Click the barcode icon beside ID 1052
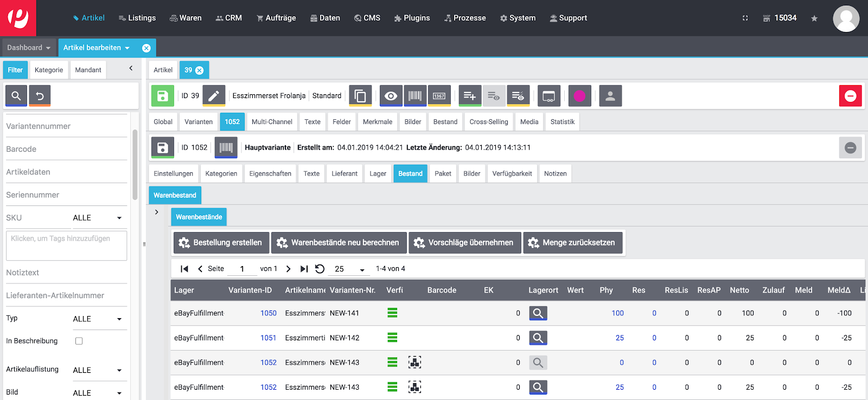This screenshot has width=868, height=400. coord(226,147)
